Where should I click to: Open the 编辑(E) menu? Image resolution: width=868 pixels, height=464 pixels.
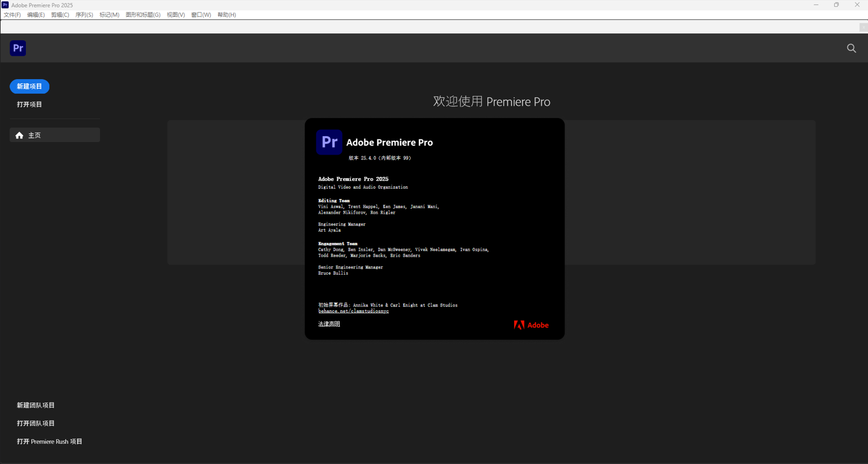(x=36, y=15)
